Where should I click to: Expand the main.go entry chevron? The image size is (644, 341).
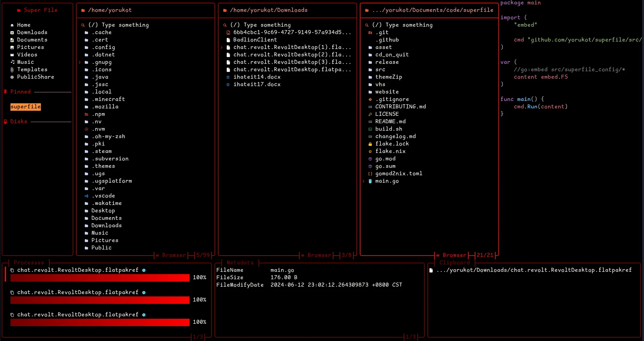click(364, 181)
